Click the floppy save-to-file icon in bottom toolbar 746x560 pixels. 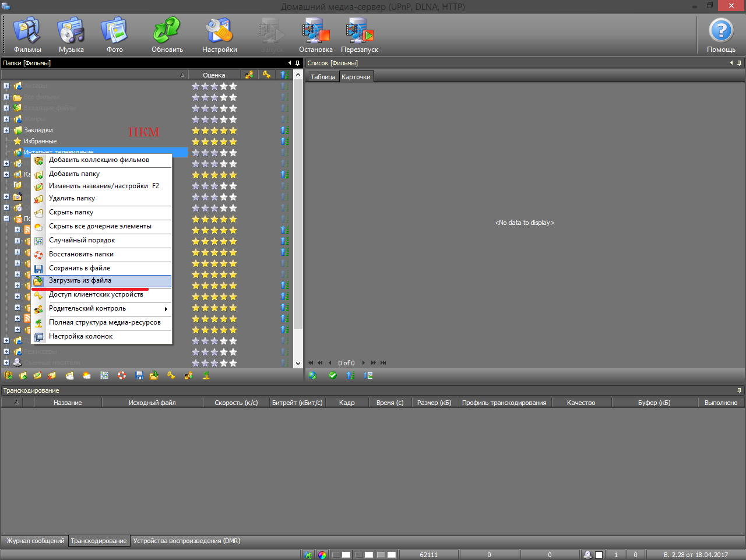coord(139,376)
